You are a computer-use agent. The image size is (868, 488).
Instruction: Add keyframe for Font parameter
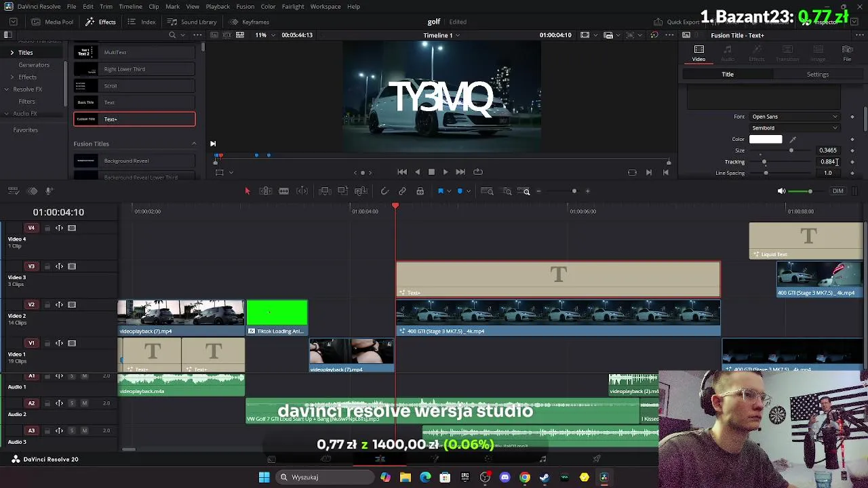852,117
